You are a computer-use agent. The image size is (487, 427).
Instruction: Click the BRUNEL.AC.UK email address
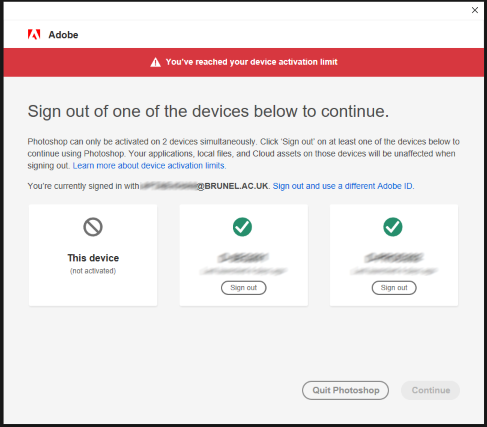(x=204, y=186)
